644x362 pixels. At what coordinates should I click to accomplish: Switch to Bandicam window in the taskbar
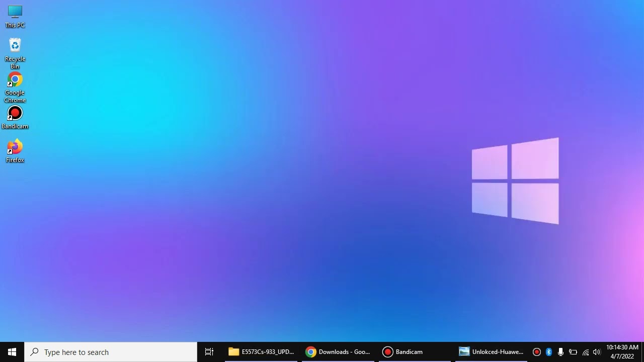point(415,352)
